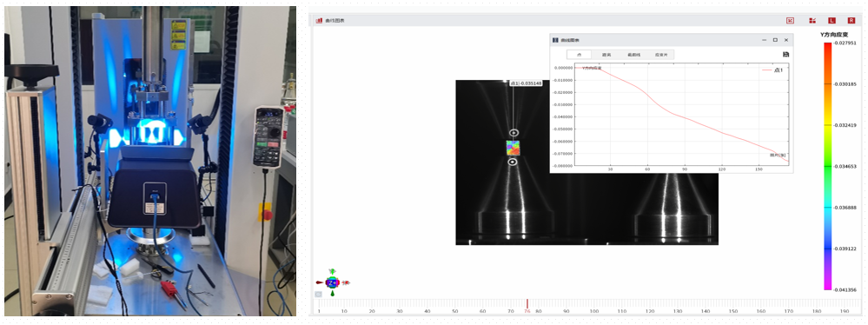Click frame 1 at start of timeline

tap(319, 311)
